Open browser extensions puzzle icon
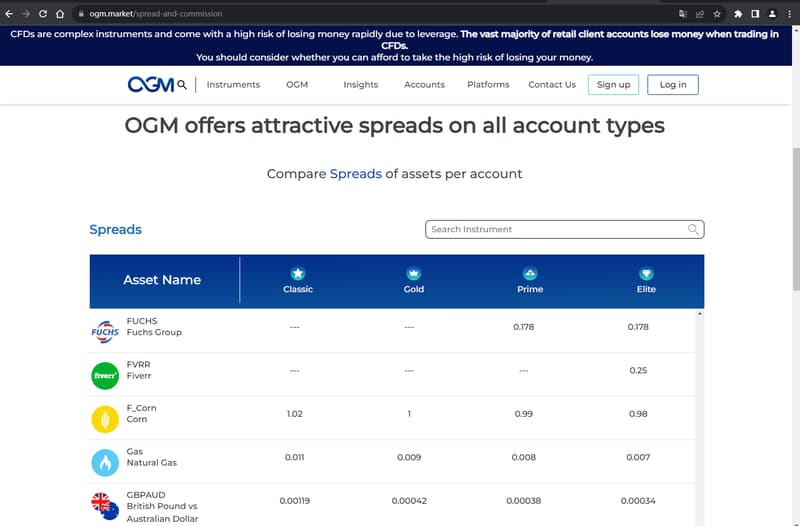Viewport: 800px width, 526px height. coord(738,14)
